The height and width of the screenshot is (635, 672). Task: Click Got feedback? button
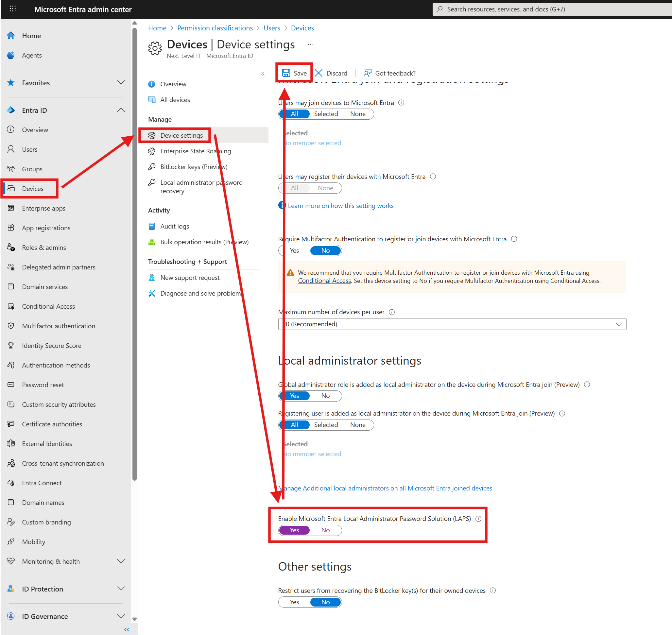[389, 73]
